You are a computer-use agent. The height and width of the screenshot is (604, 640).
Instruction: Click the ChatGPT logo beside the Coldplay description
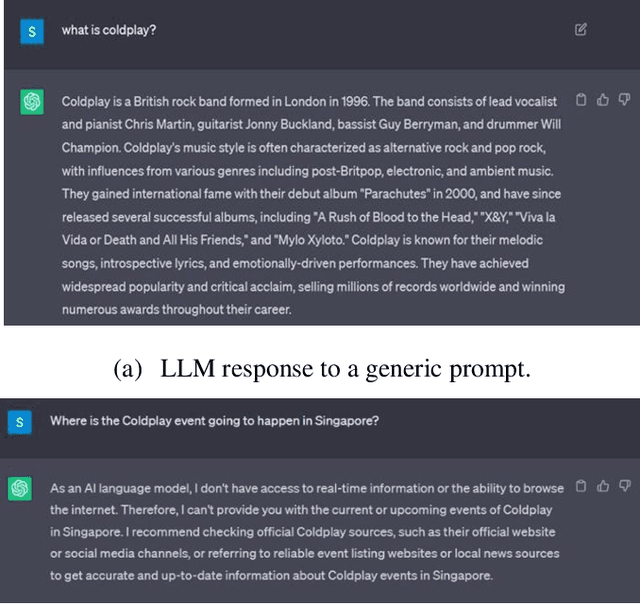tap(32, 102)
